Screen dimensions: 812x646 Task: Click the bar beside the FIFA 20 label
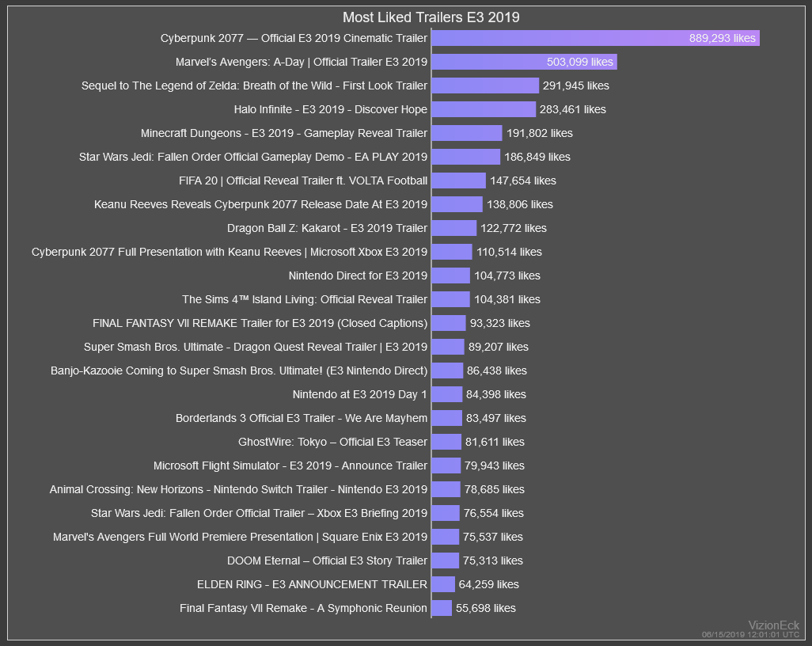[x=459, y=180]
